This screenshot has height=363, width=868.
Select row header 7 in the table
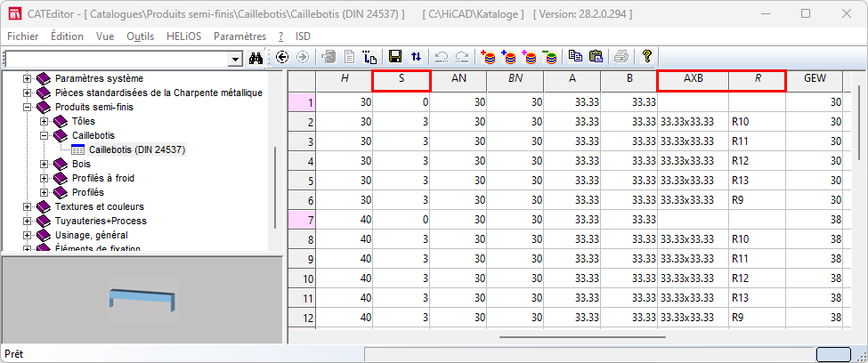click(303, 221)
